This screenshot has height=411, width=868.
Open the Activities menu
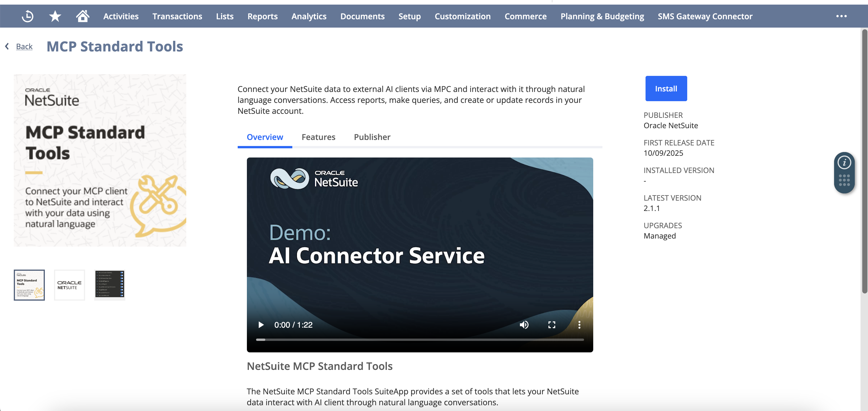point(121,16)
